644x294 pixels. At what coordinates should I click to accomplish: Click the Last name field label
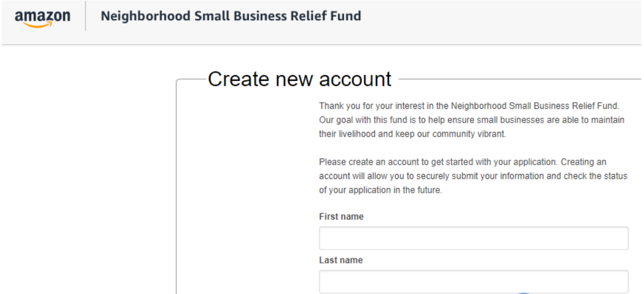(x=341, y=260)
